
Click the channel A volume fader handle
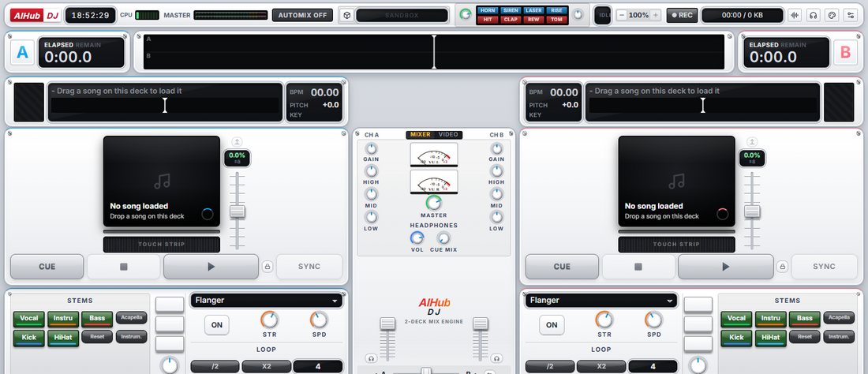387,324
